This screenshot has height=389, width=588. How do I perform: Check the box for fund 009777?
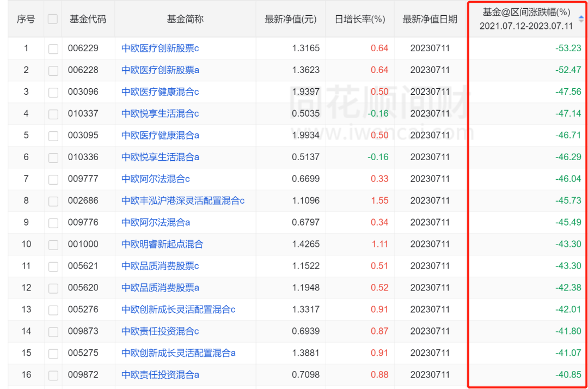[x=53, y=179]
